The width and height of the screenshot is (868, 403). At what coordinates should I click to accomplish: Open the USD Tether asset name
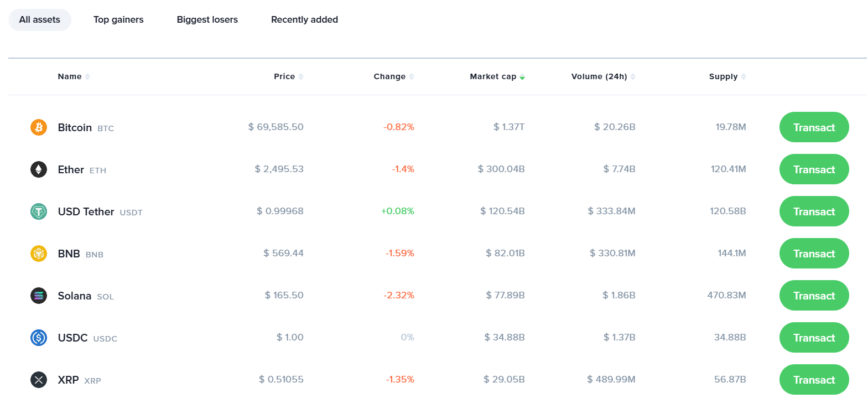(86, 212)
